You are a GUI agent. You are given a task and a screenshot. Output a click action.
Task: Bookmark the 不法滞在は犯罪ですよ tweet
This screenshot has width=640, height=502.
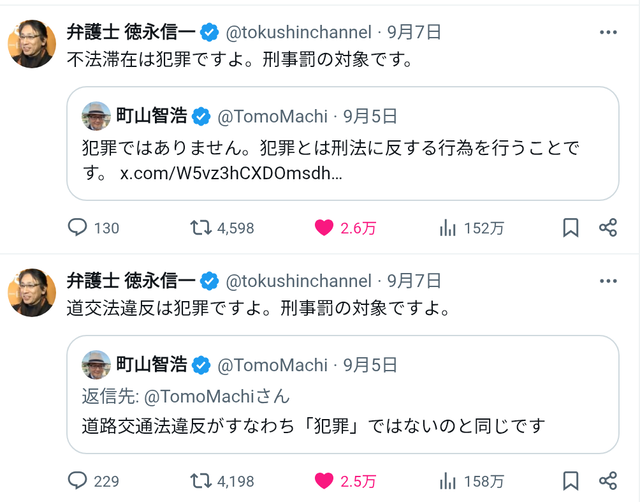[571, 227]
